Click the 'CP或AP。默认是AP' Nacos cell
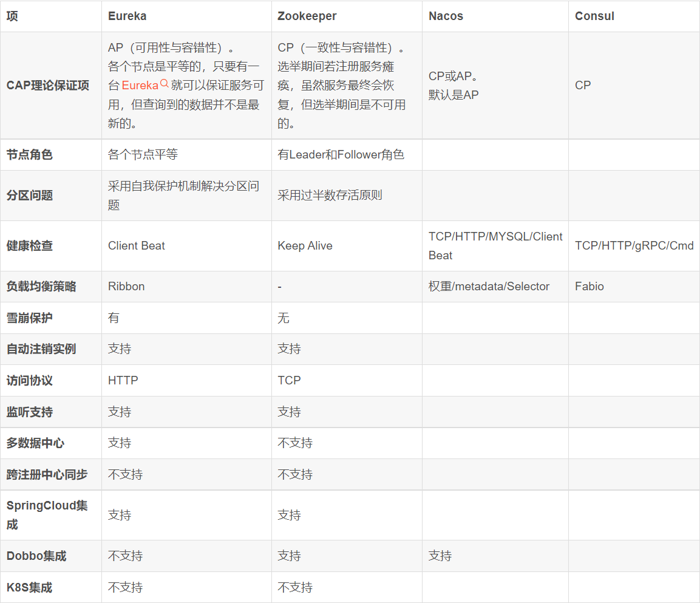 click(x=495, y=85)
